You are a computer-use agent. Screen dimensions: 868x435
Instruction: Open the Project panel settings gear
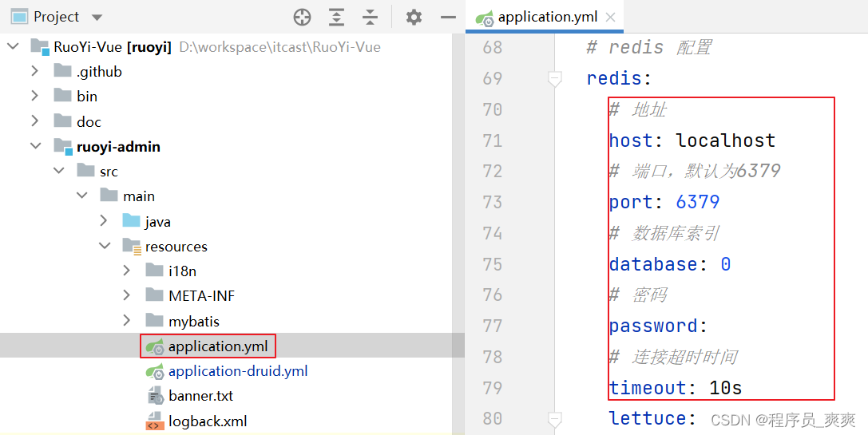[414, 17]
